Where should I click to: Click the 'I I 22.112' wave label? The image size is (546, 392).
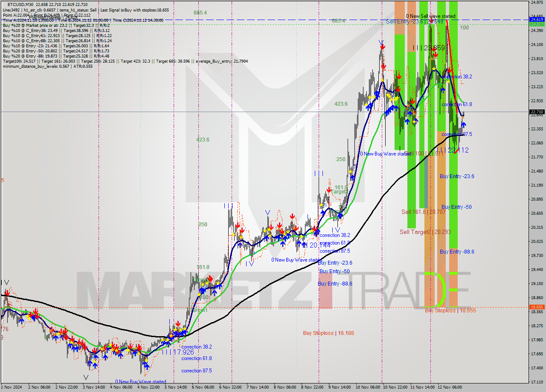[455, 150]
